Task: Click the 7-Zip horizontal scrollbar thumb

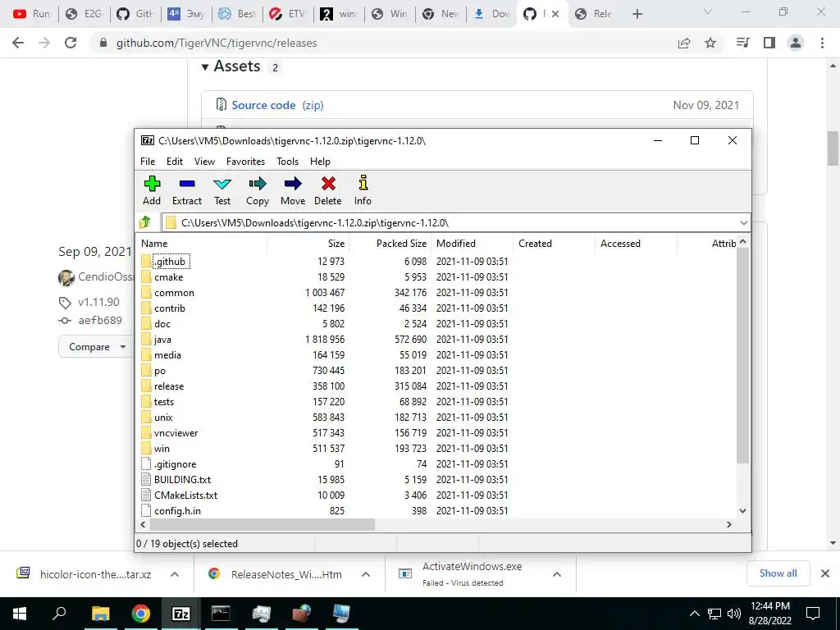Action: point(262,524)
